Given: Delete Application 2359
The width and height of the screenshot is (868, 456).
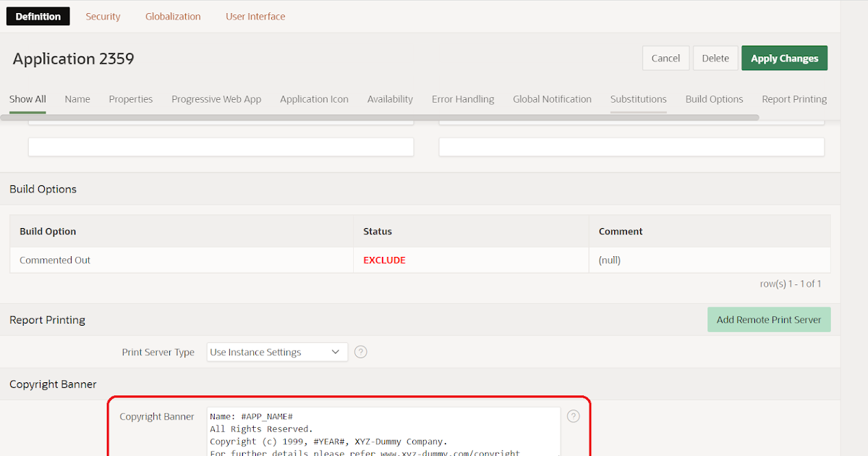Looking at the screenshot, I should tap(715, 58).
